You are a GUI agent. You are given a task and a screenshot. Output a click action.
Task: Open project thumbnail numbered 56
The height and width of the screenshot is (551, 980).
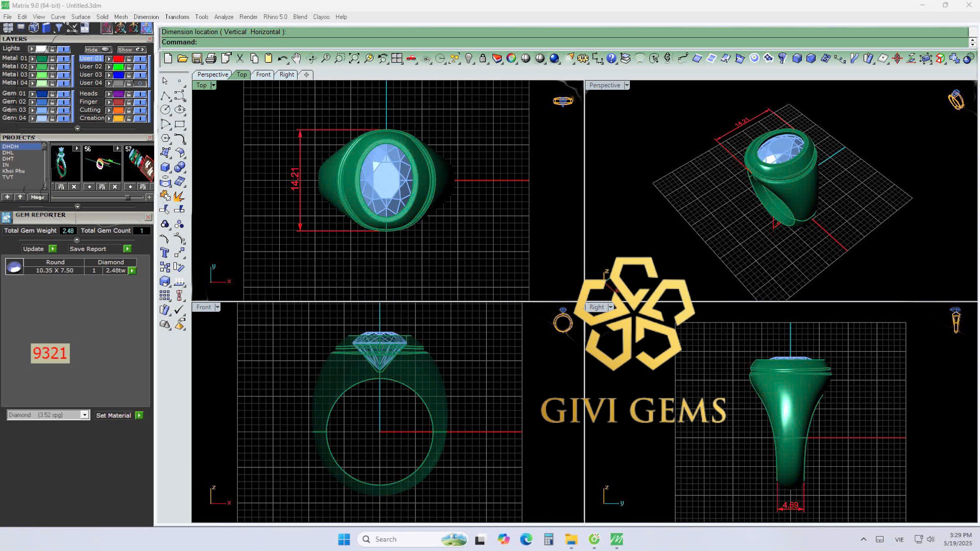pyautogui.click(x=102, y=164)
